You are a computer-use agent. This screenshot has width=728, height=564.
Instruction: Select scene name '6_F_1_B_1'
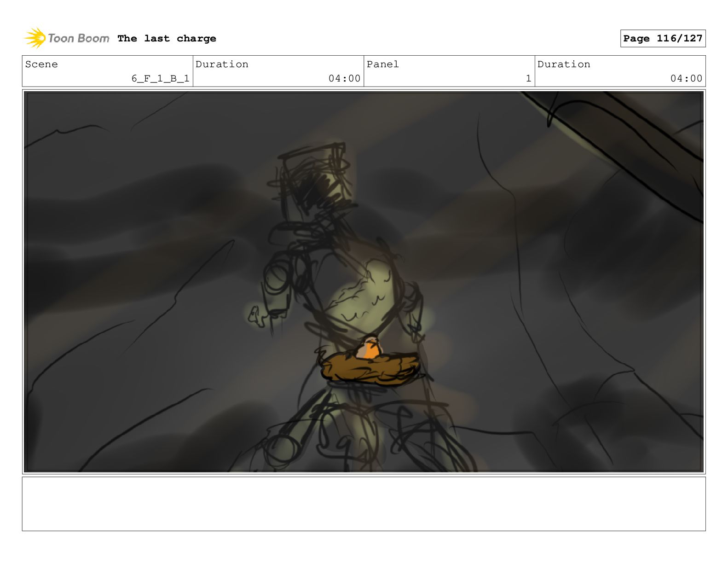click(161, 78)
